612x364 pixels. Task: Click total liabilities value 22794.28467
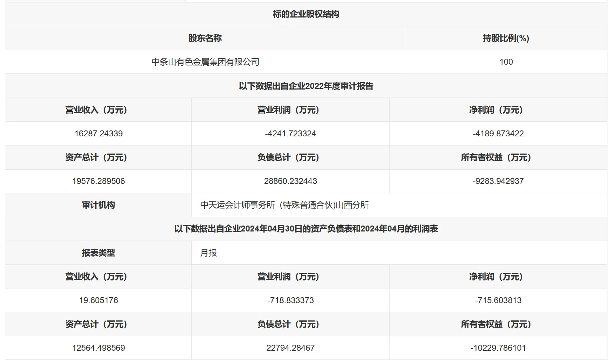pyautogui.click(x=290, y=348)
